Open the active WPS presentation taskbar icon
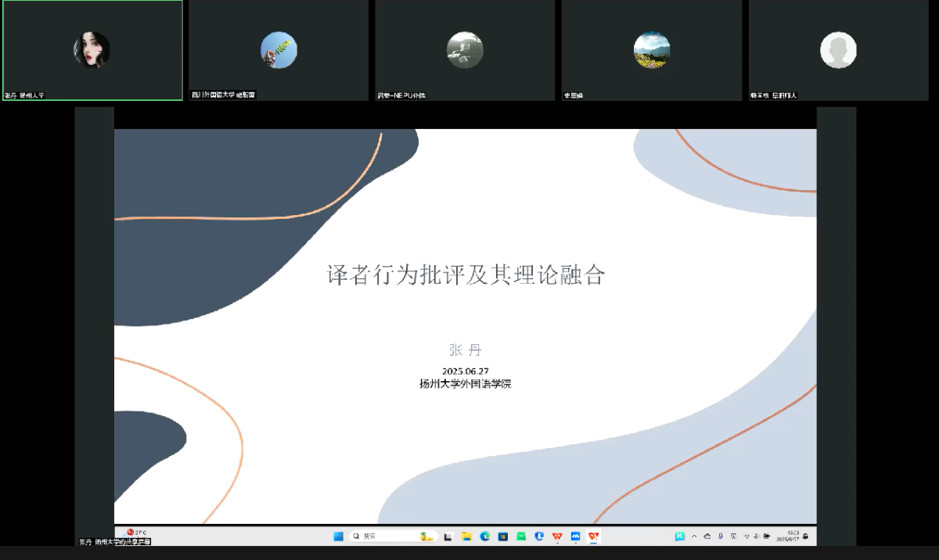 pyautogui.click(x=593, y=537)
